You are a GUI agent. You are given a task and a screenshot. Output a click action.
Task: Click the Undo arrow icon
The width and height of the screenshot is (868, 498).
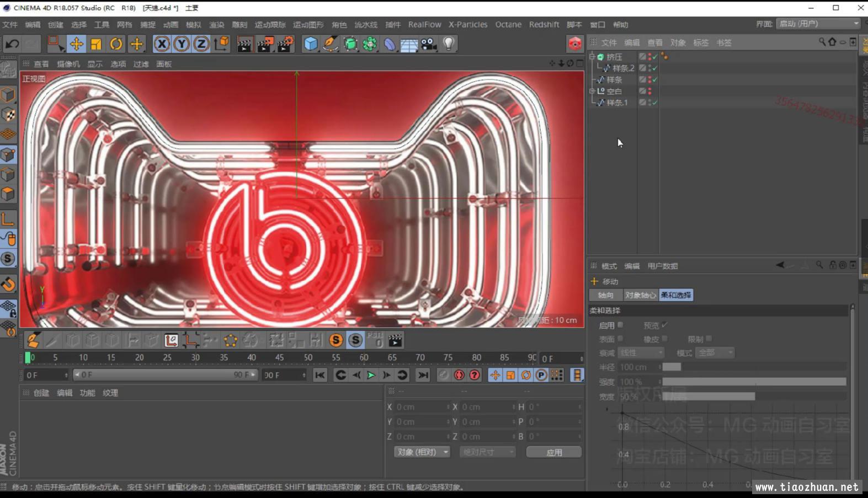pos(12,44)
